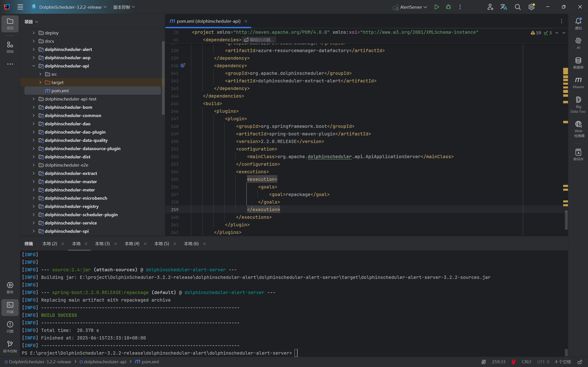Toggle read-only lock icon in status bar
This screenshot has height=367, width=588.
tap(580, 362)
